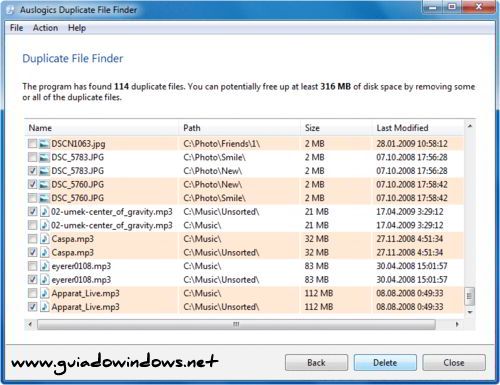This screenshot has height=385, width=500.
Task: Click date 30.04.2008 15:01:57 of C:\Music\ row
Action: pos(412,266)
